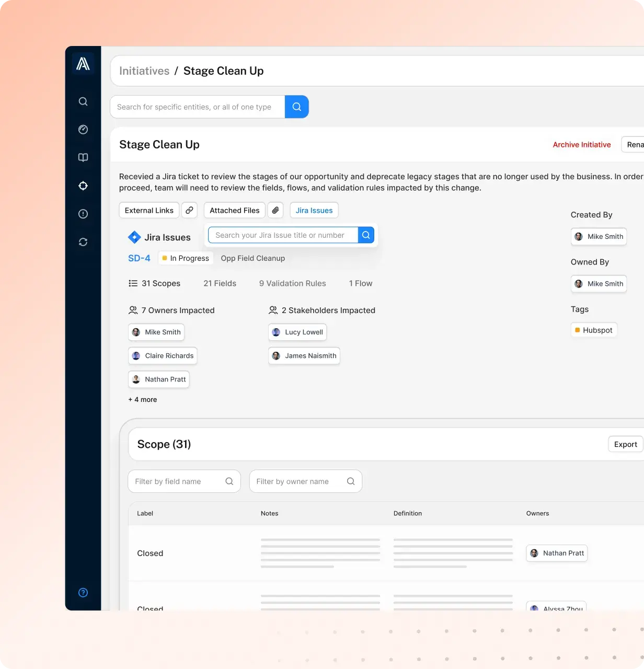Click the app logo in the sidebar
Screen dimensions: 644x669
(83, 64)
